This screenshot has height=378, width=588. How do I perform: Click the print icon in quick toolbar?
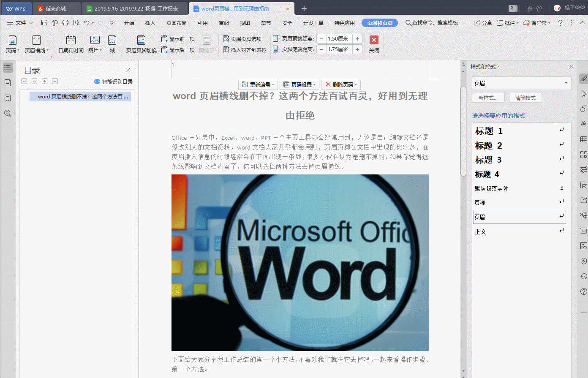click(65, 23)
